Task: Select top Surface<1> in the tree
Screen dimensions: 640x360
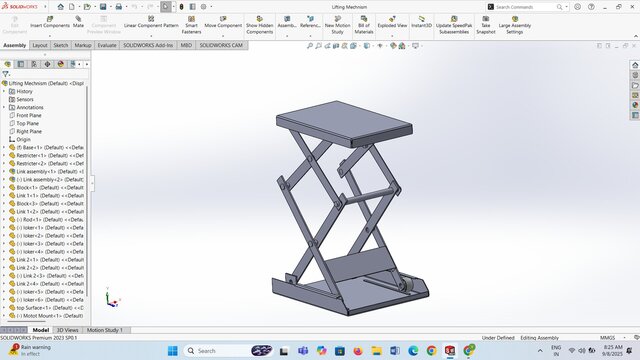Action: [46, 308]
